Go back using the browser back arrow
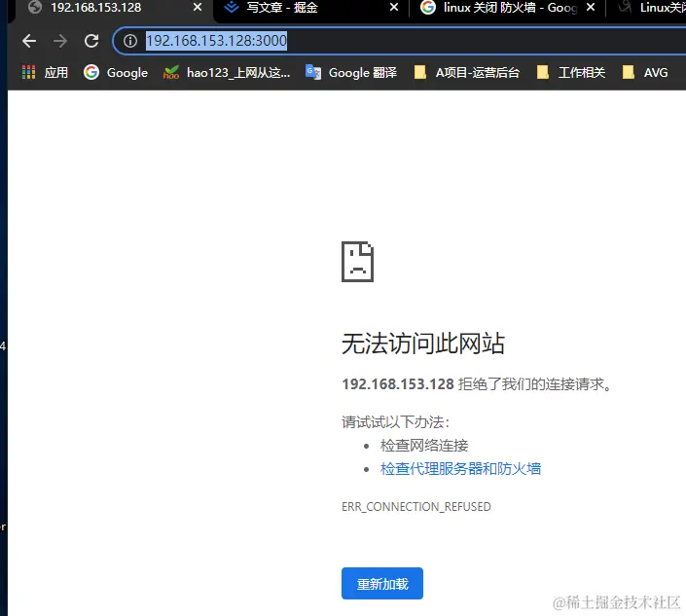The image size is (686, 616). click(x=29, y=41)
